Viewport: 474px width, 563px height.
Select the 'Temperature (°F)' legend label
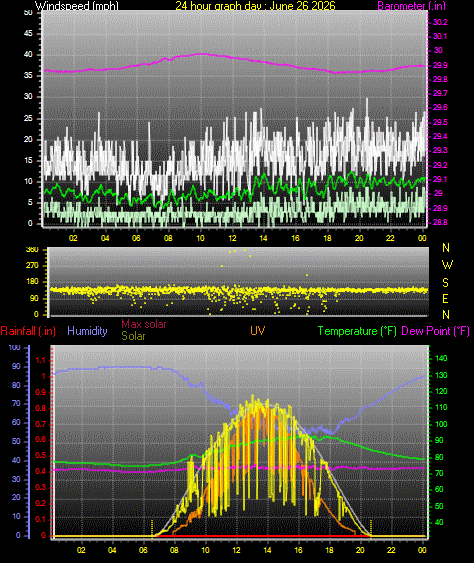[357, 331]
